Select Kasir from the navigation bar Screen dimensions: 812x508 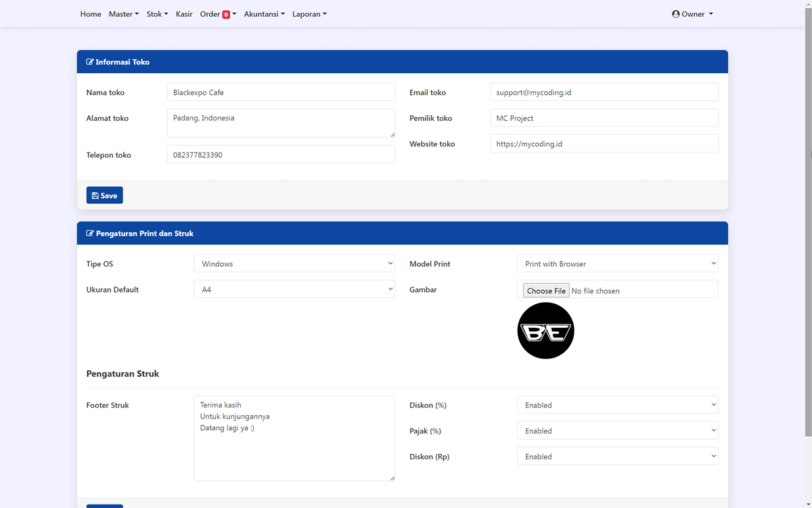coord(184,14)
